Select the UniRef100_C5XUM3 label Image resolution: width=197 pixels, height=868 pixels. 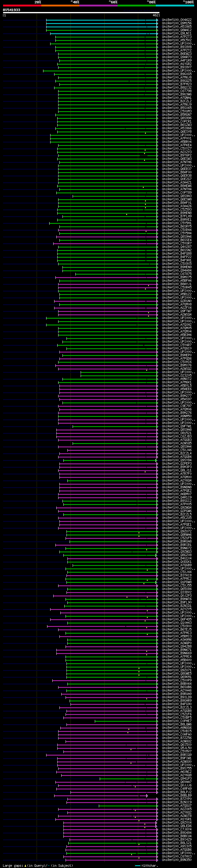coord(177,111)
